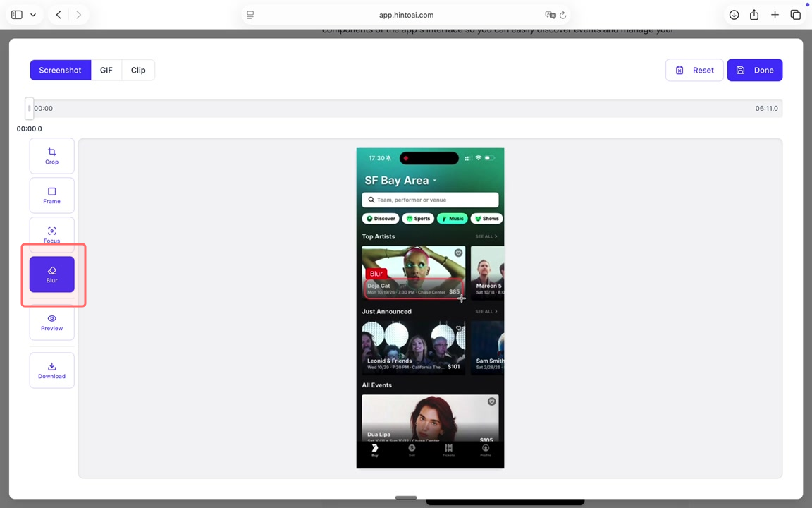Open a new tab with plus icon
The width and height of the screenshot is (812, 508).
coord(775,15)
